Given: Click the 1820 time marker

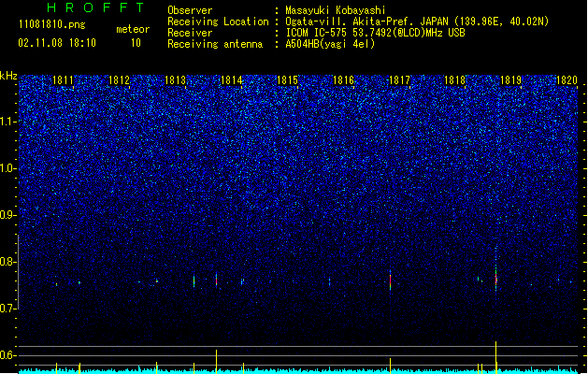Looking at the screenshot, I should coord(566,80).
